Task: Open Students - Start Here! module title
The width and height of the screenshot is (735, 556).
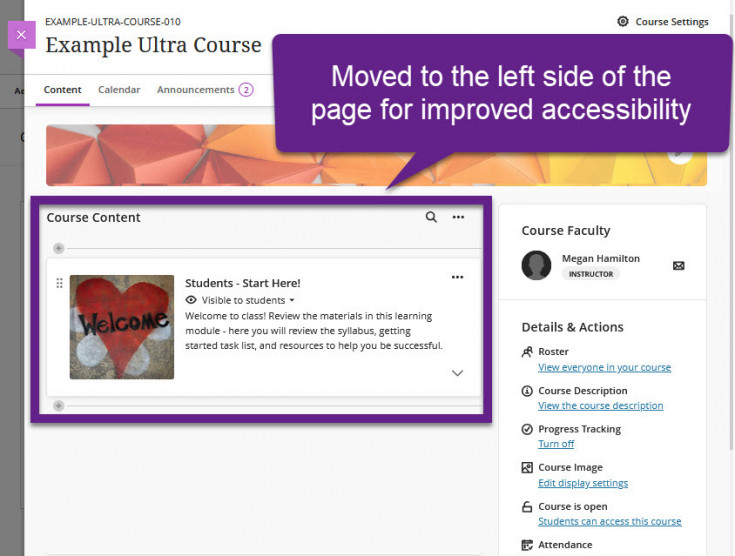Action: coord(242,283)
